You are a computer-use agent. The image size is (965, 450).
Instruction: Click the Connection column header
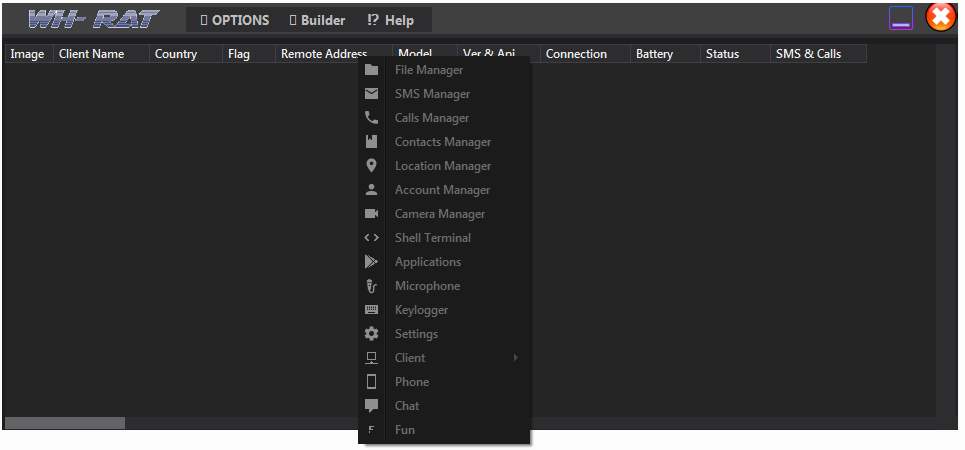tap(585, 54)
